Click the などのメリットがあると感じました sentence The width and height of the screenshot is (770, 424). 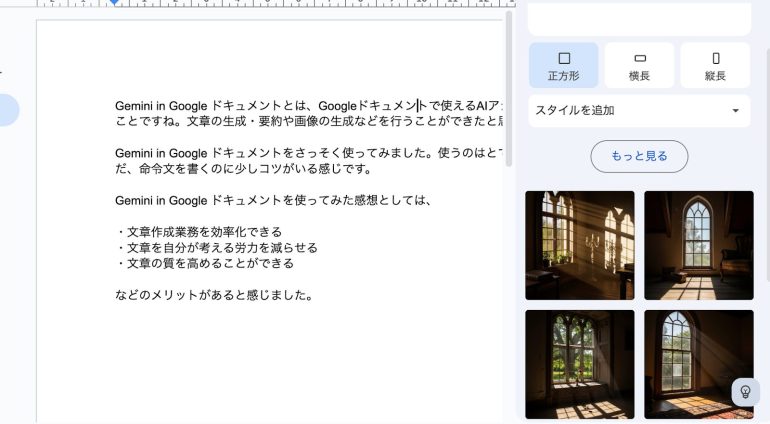215,295
